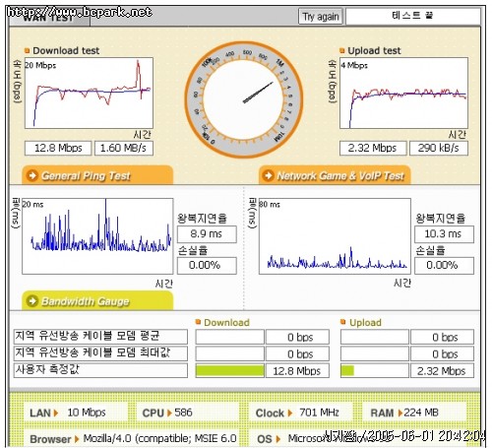Click the CPU arrow icon
Image resolution: width=492 pixels, height=448 pixels.
click(x=169, y=413)
